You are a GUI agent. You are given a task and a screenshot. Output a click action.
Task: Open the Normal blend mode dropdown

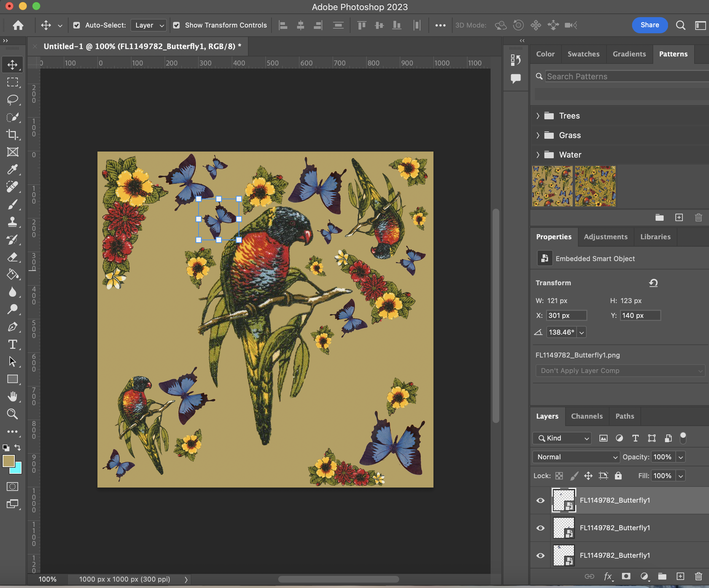(x=576, y=457)
